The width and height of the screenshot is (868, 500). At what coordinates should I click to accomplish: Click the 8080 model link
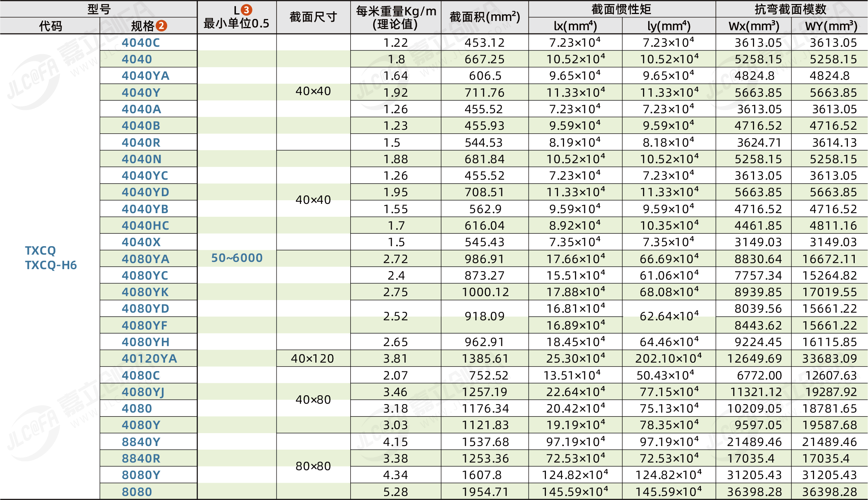point(137,492)
